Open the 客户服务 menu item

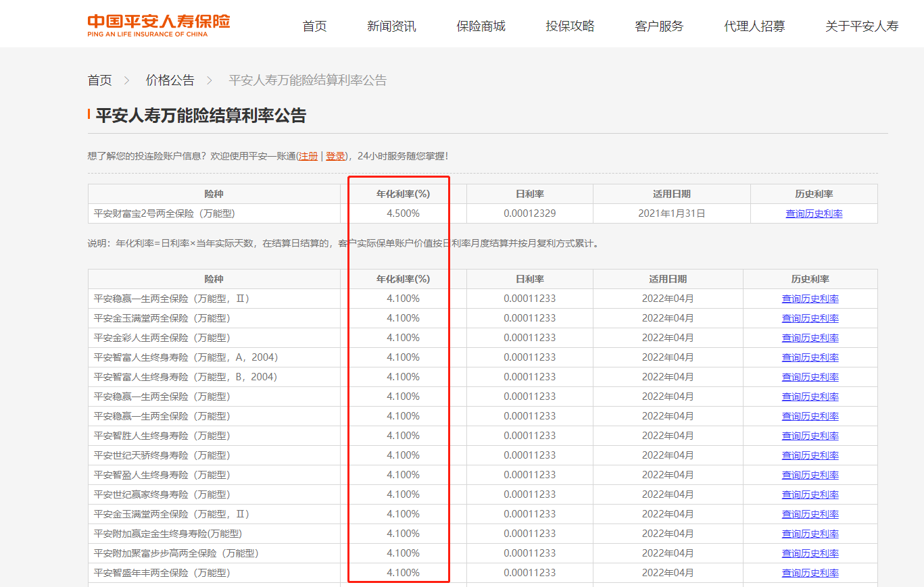(659, 26)
